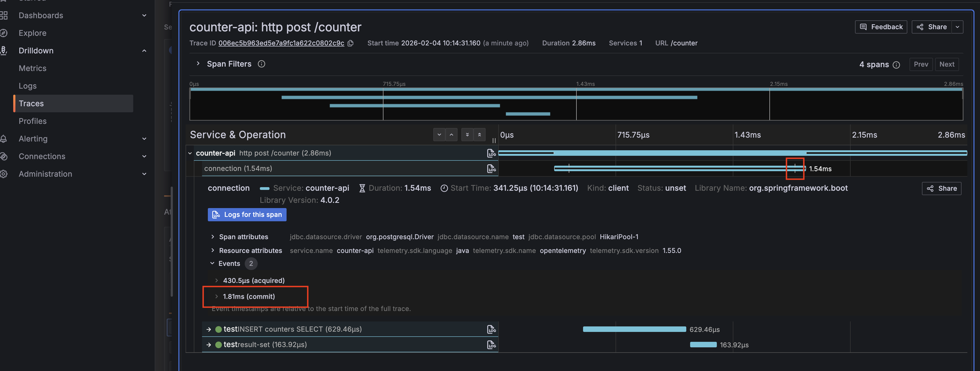980x371 pixels.
Task: Click the INSERT counters span timeline bar
Action: (x=634, y=329)
